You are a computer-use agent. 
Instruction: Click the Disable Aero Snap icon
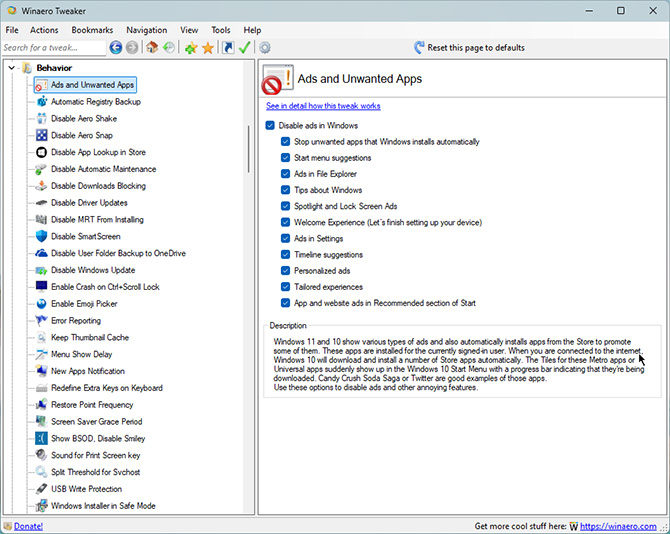click(41, 135)
